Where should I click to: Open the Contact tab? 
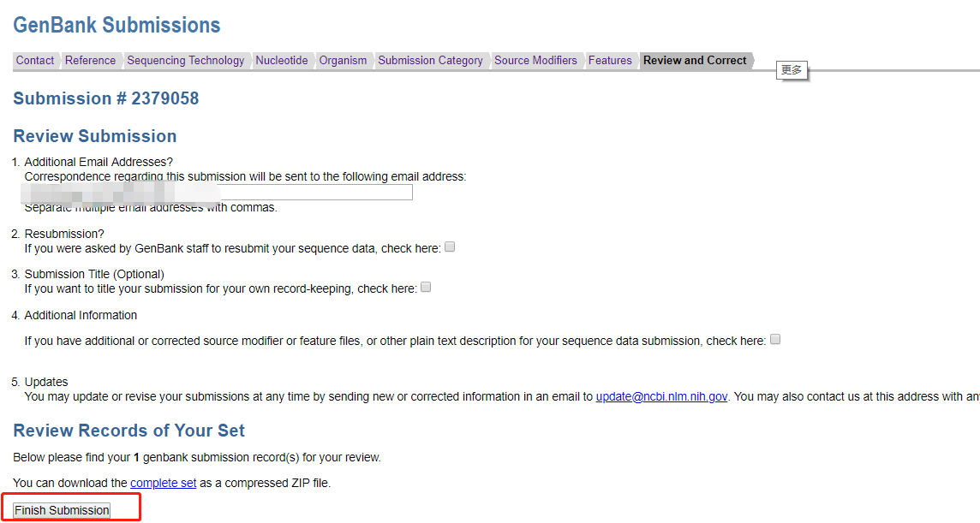tap(35, 61)
